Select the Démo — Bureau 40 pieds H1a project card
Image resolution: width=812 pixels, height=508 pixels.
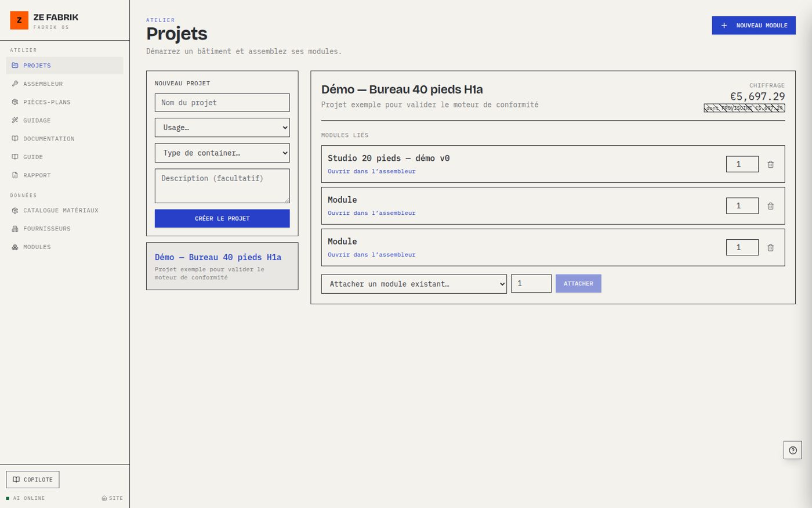[x=222, y=266]
